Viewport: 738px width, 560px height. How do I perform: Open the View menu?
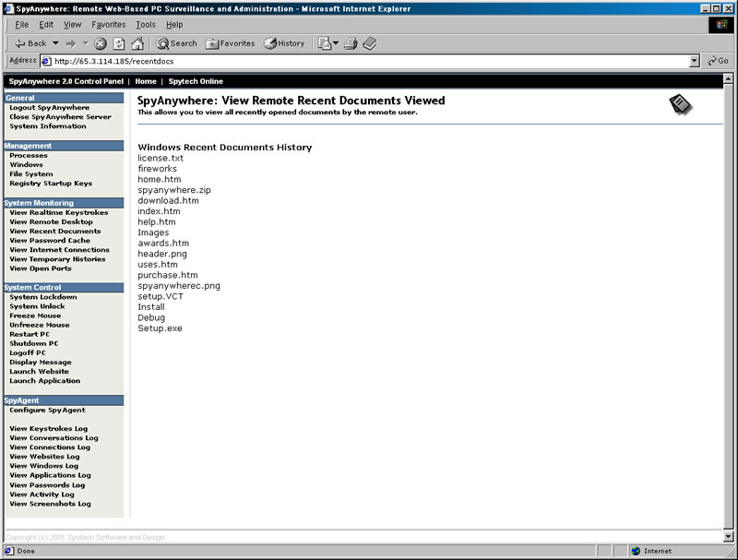click(73, 25)
